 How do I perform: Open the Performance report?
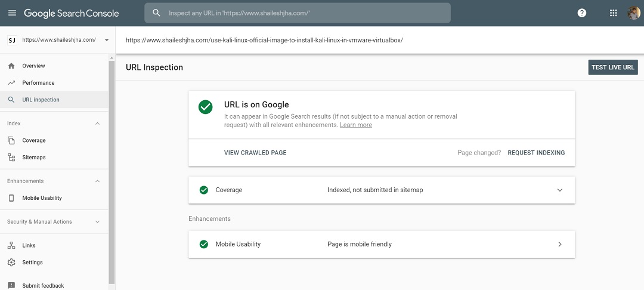click(x=38, y=82)
